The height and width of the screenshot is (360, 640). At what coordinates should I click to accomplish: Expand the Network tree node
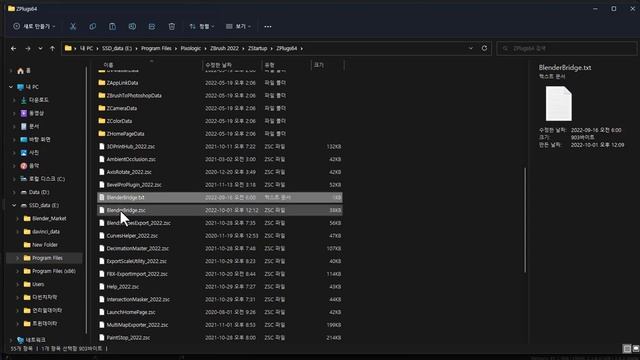click(11, 340)
